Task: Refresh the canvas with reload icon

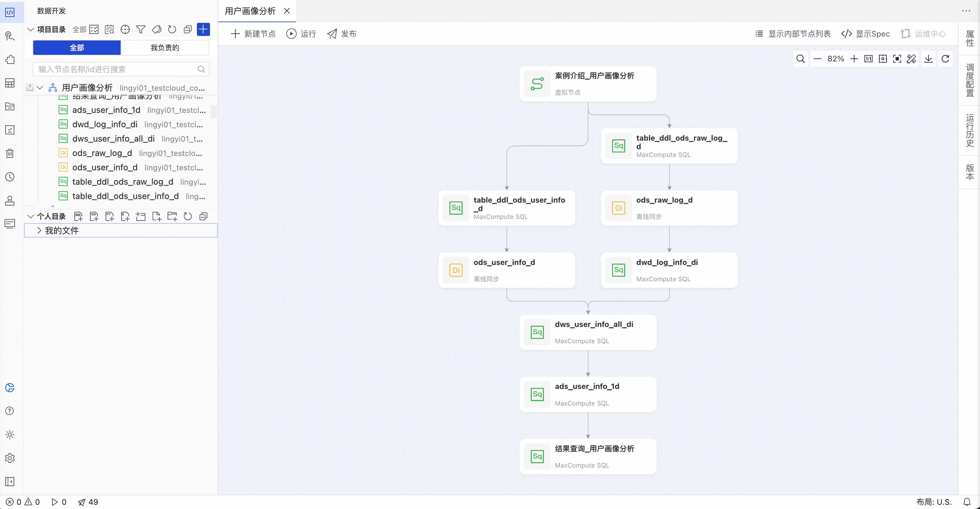Action: tap(945, 59)
